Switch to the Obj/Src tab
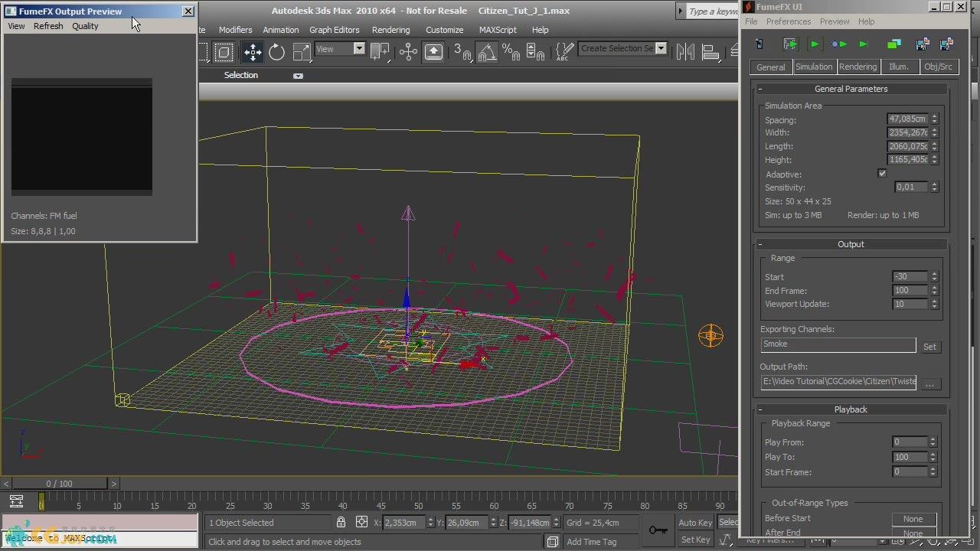This screenshot has width=980, height=551. pos(938,67)
